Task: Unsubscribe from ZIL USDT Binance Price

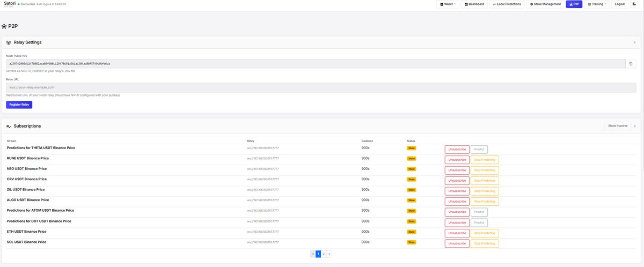Action: click(457, 191)
